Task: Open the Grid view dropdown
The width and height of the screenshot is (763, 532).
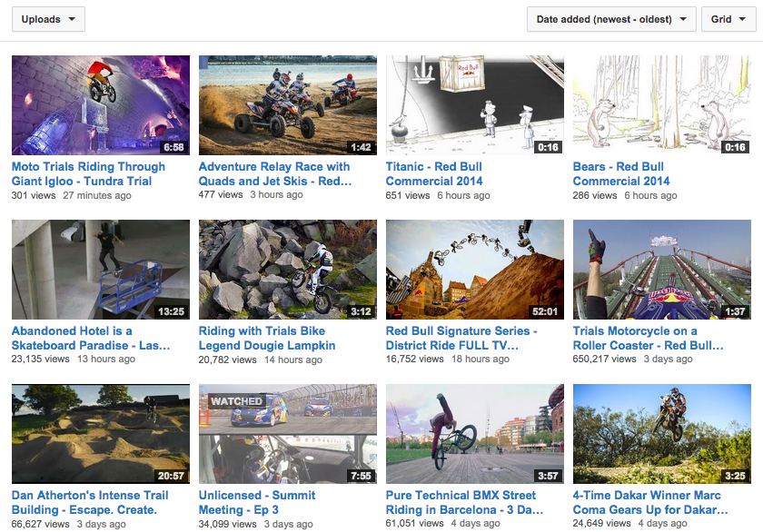Action: tap(728, 19)
